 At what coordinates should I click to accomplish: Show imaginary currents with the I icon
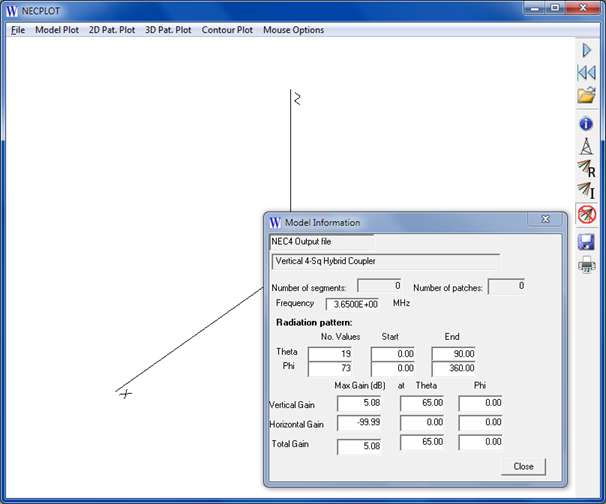pos(587,191)
